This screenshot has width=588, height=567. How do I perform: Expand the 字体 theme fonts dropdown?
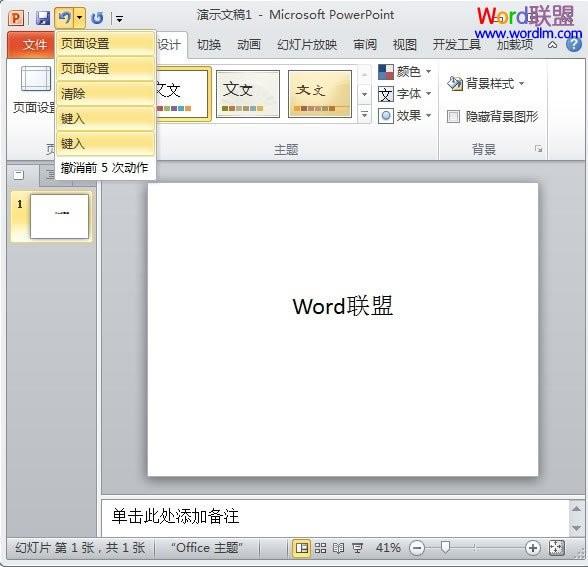[405, 94]
